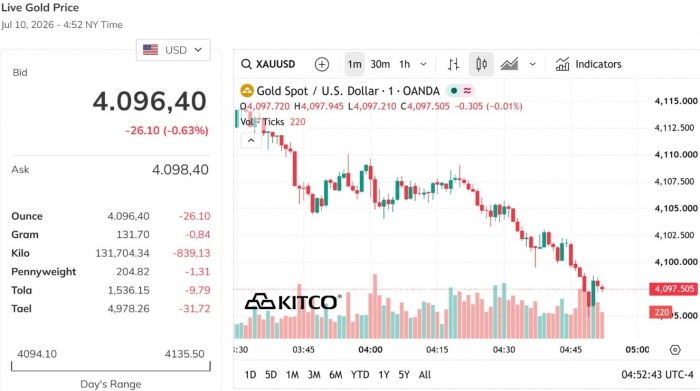Viewport: 700px width, 391px height.
Task: Switch to the 30m interval
Action: point(380,64)
